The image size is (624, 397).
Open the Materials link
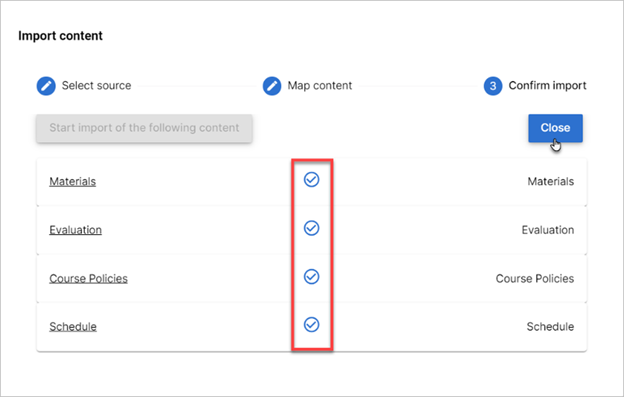(72, 181)
